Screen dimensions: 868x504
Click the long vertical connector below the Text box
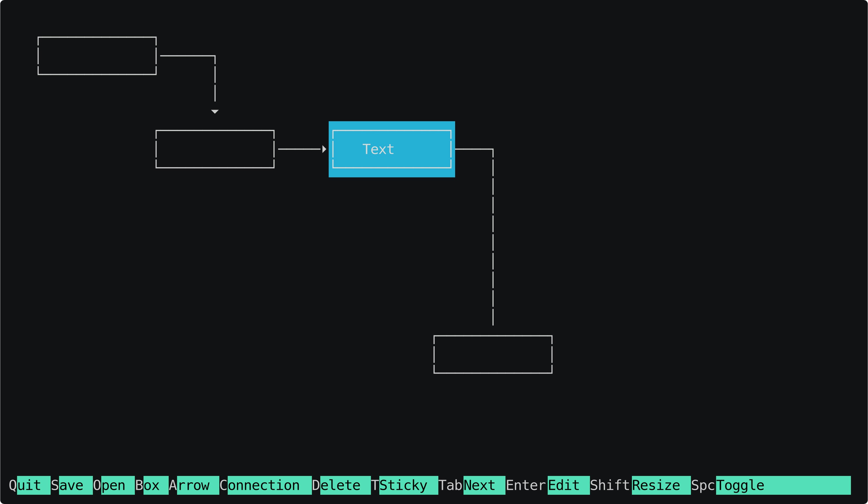[x=493, y=238]
